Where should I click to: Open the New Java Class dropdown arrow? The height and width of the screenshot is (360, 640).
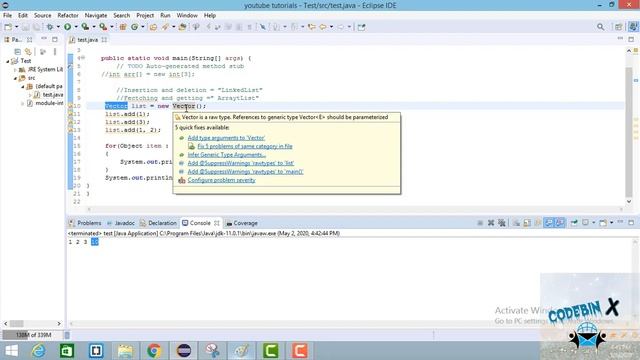(x=142, y=27)
